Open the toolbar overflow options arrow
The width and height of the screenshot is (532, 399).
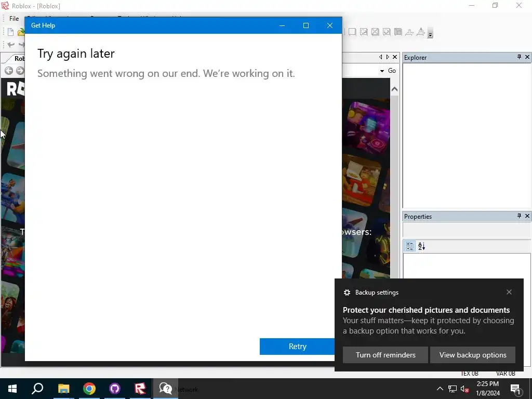coord(430,34)
